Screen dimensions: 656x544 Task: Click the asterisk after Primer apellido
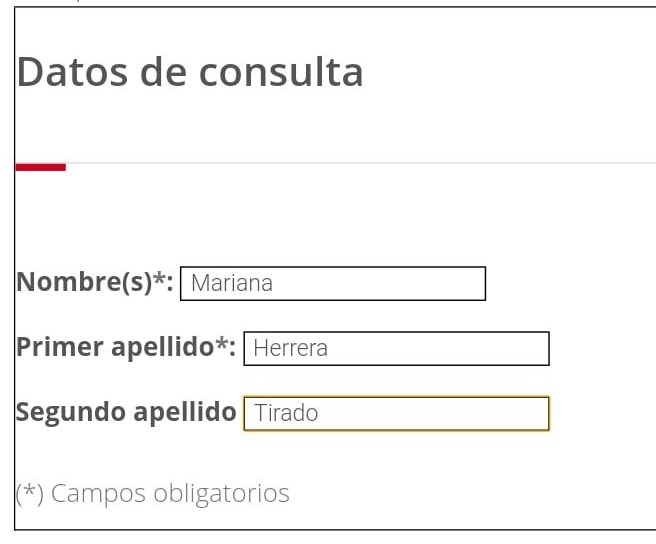[x=222, y=345]
